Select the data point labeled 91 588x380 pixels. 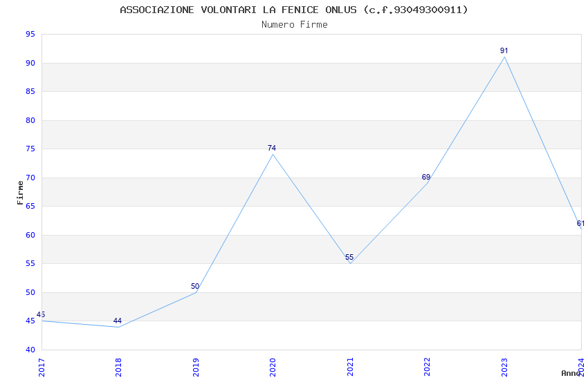(x=504, y=50)
